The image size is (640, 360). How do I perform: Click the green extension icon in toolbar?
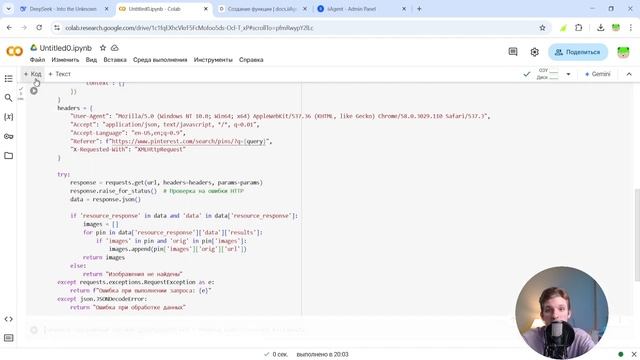(564, 28)
